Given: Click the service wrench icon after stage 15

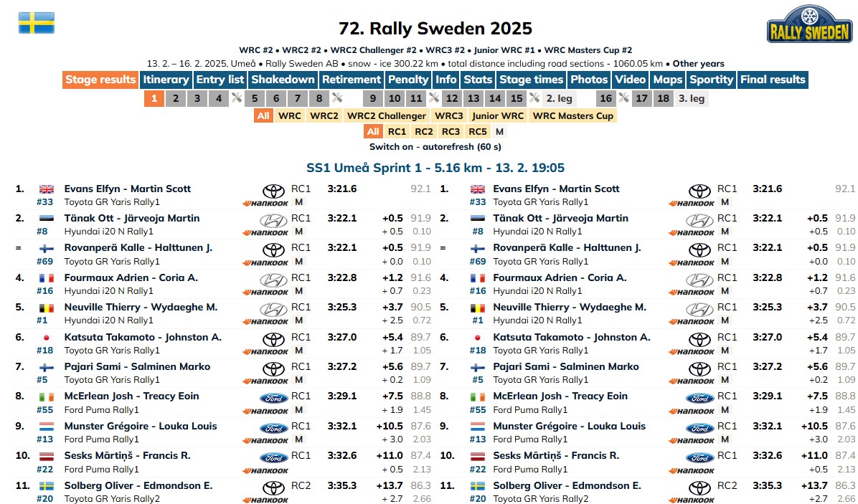Looking at the screenshot, I should click(x=534, y=98).
